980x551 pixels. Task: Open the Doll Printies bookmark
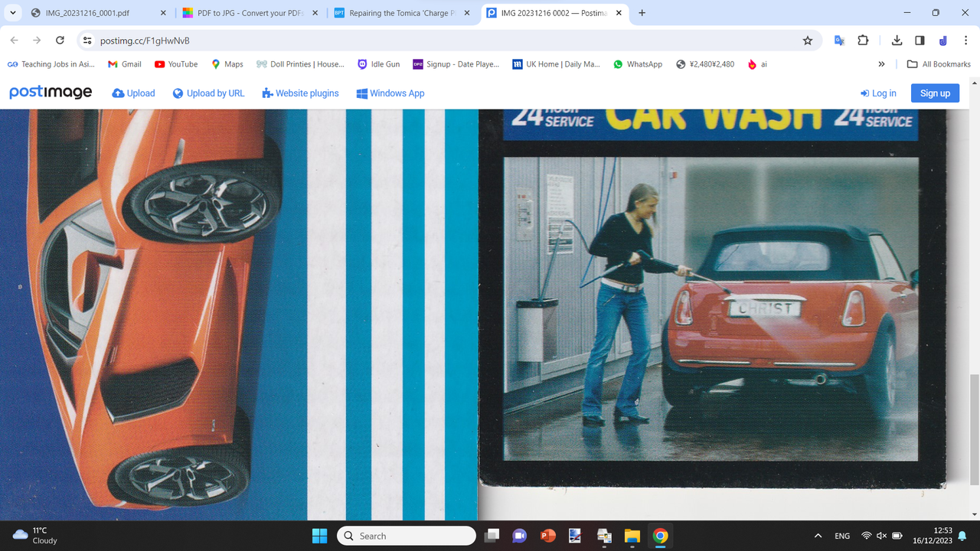click(x=300, y=64)
